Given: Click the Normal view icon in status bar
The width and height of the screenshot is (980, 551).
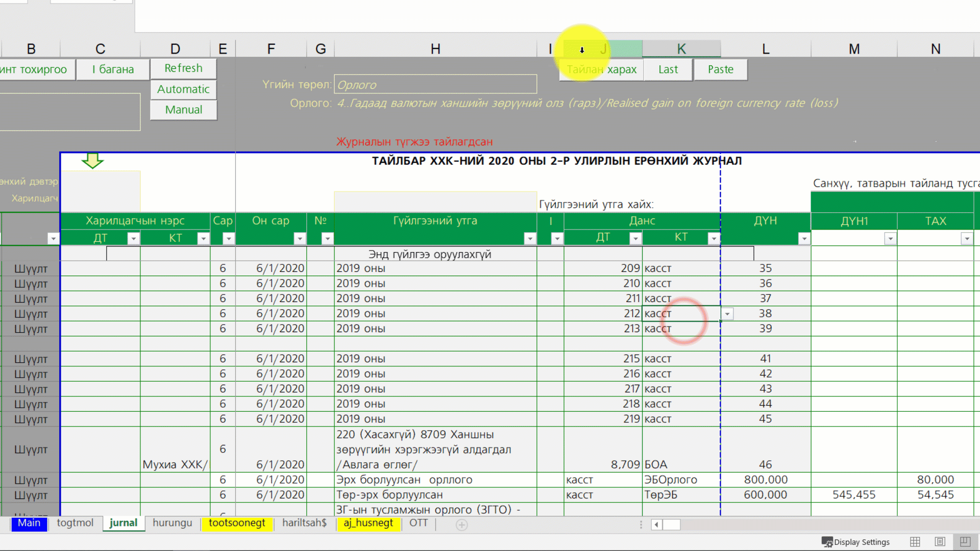Looking at the screenshot, I should click(915, 542).
